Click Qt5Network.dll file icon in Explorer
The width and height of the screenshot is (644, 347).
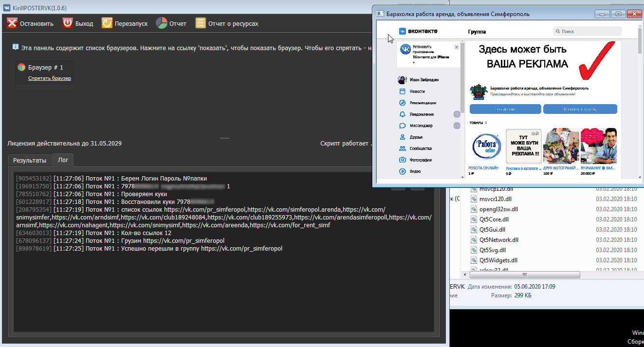coord(475,240)
